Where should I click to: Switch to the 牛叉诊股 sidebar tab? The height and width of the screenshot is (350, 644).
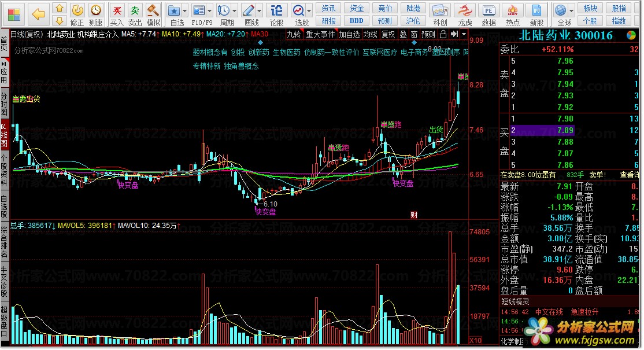pyautogui.click(x=4, y=281)
